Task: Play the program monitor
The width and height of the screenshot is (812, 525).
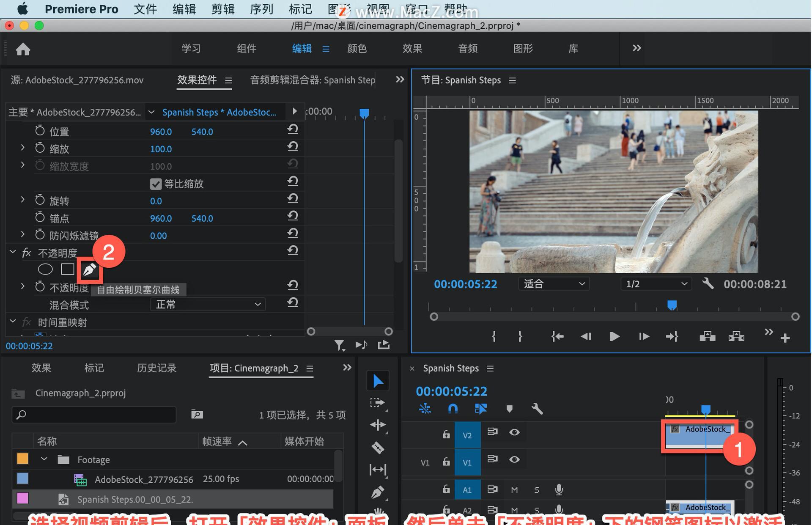Action: (x=614, y=336)
